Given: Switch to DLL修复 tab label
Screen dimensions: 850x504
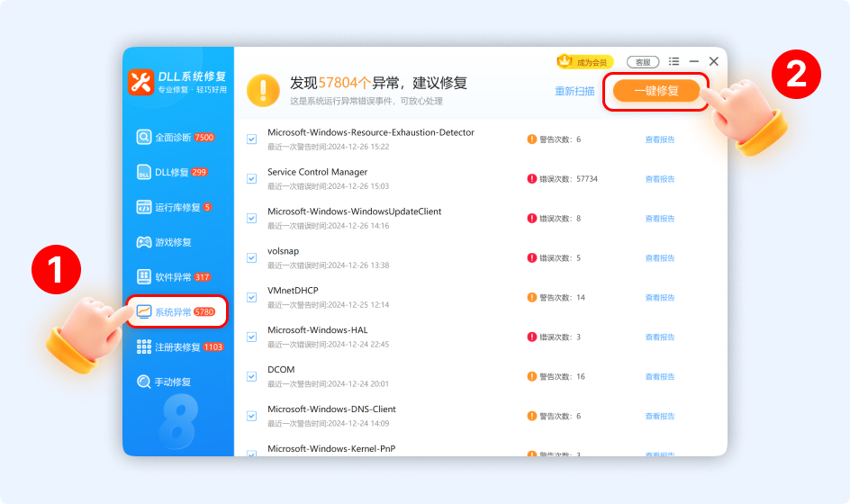Looking at the screenshot, I should tap(172, 172).
